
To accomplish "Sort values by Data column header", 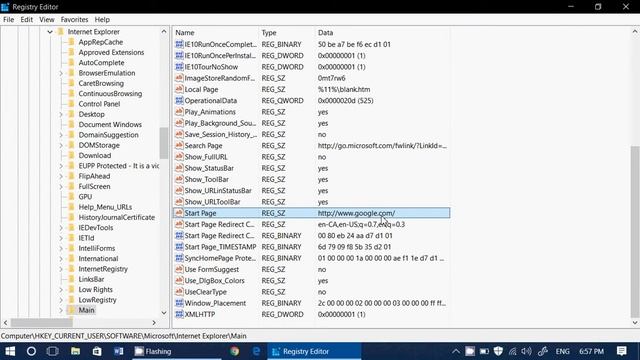I will 383,33.
